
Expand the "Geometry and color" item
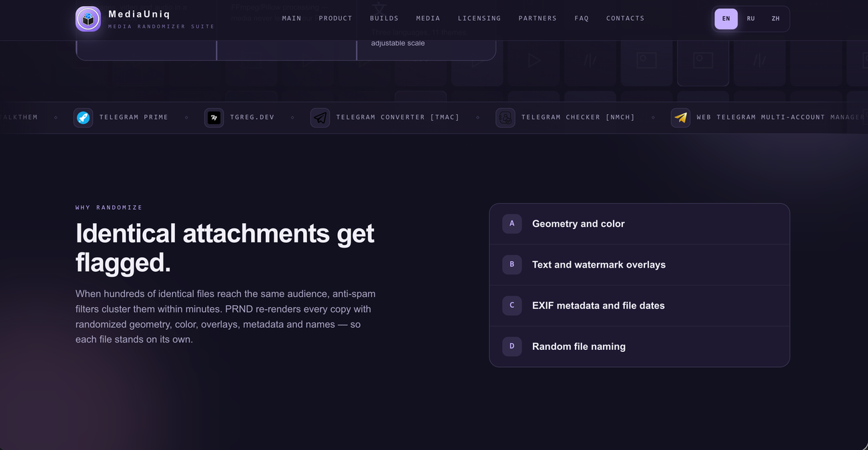point(640,224)
